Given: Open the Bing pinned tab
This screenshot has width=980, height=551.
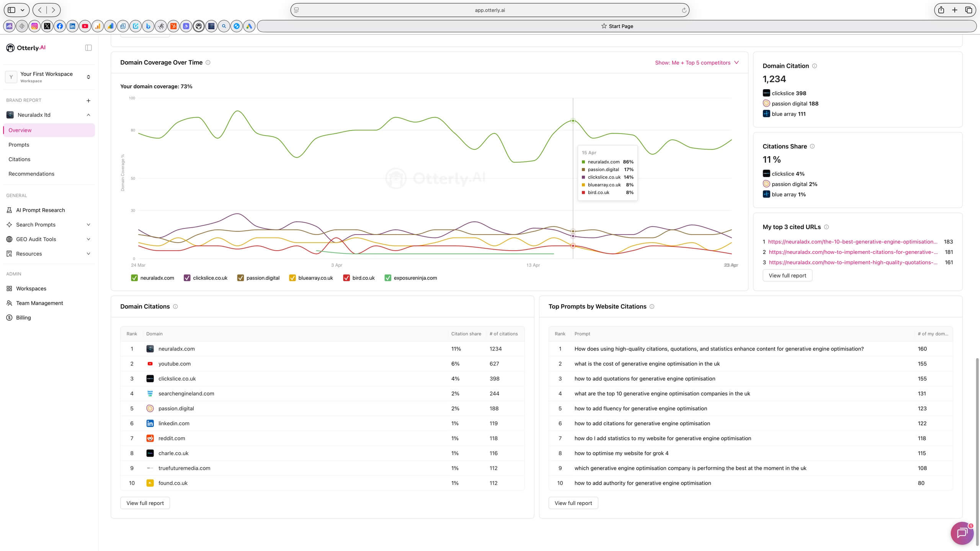Looking at the screenshot, I should pyautogui.click(x=148, y=26).
